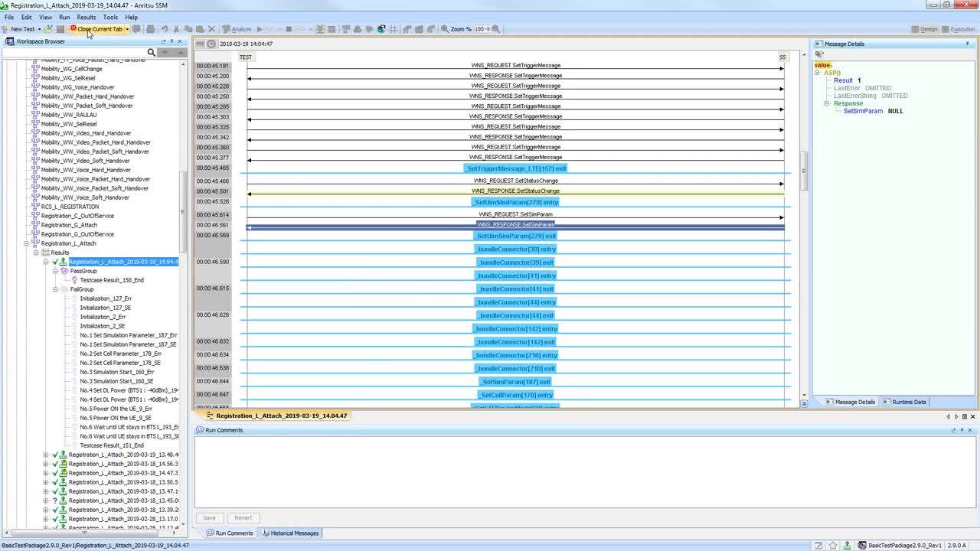The width and height of the screenshot is (980, 551).
Task: Click the grid icon in main toolbar
Action: pos(394,29)
